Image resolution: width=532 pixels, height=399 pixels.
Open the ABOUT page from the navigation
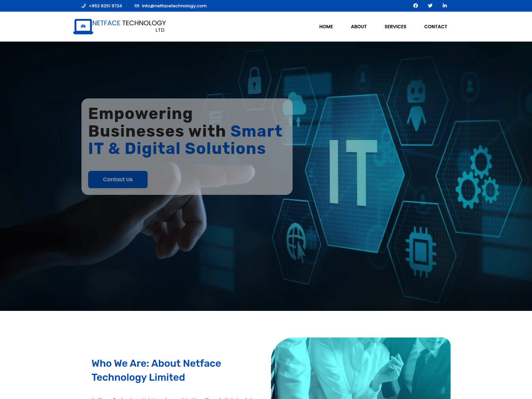point(358,27)
